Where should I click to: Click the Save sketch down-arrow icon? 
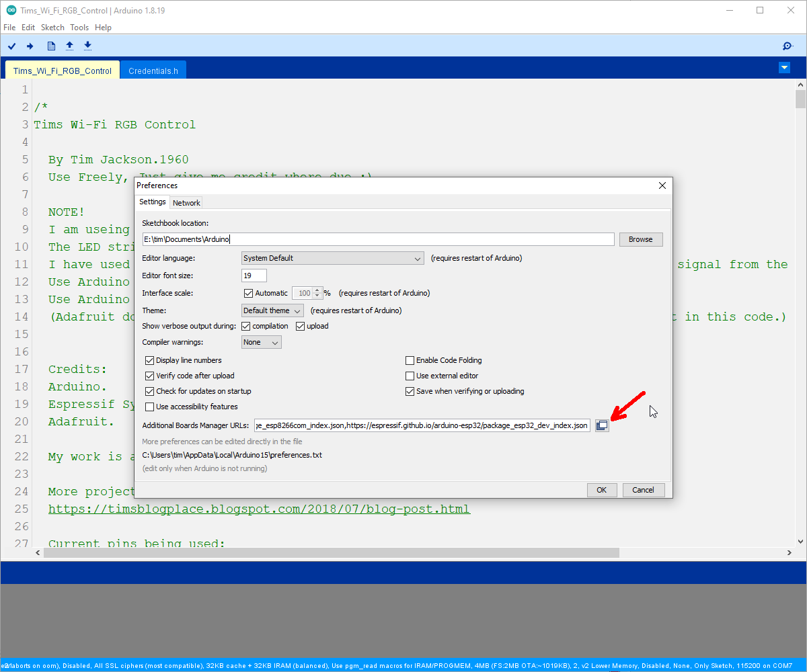[87, 46]
